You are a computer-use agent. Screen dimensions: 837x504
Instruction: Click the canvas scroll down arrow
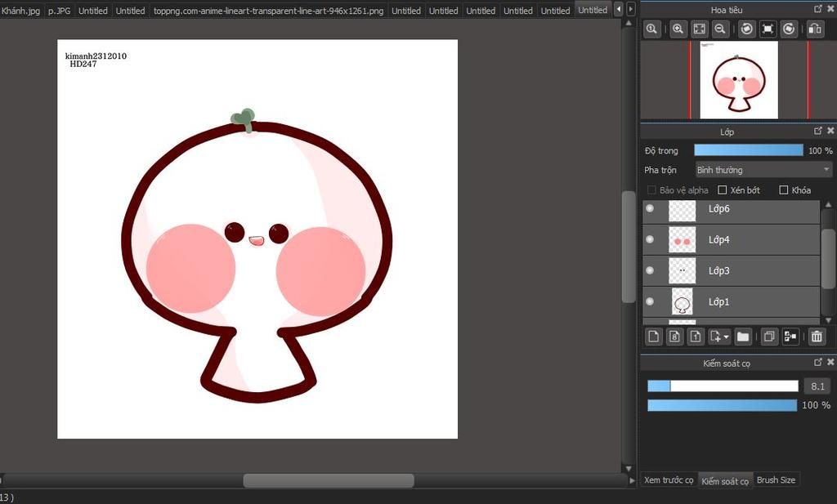[629, 468]
